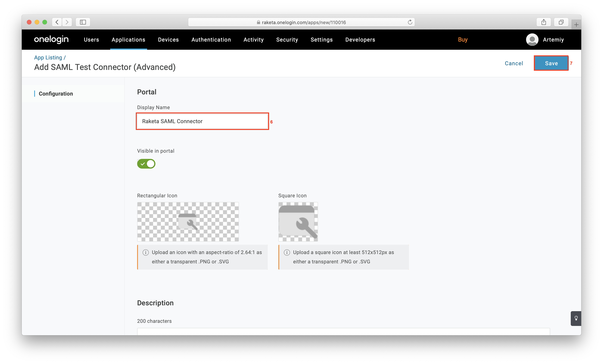Click the Safari forward arrow
The width and height of the screenshot is (603, 364).
tap(67, 22)
